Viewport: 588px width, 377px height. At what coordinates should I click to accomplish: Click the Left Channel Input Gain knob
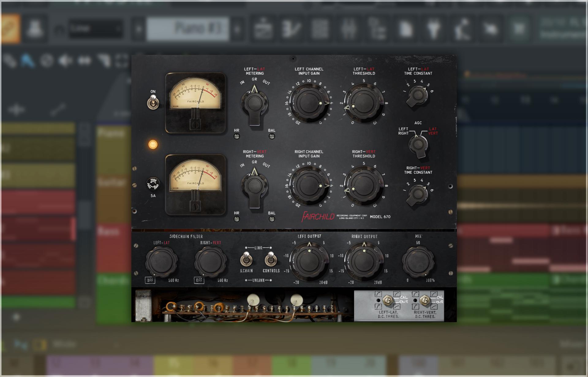(309, 103)
